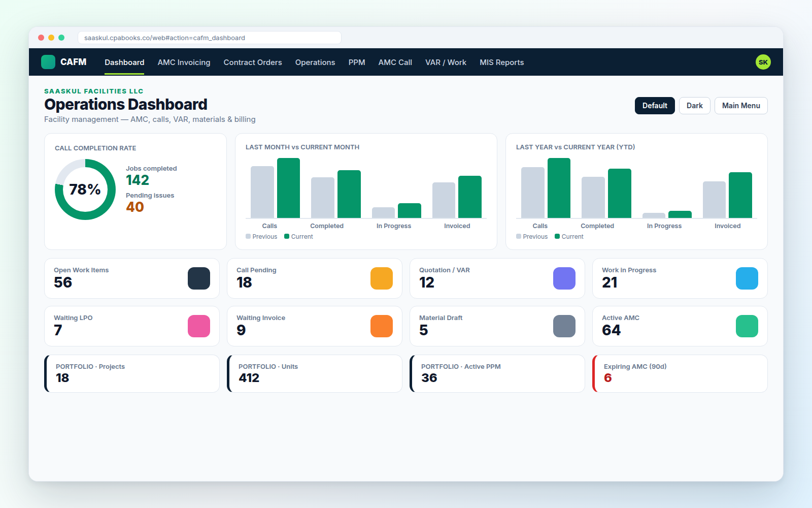Click LAST MONTH vs CURRENT MONTH title

point(302,147)
